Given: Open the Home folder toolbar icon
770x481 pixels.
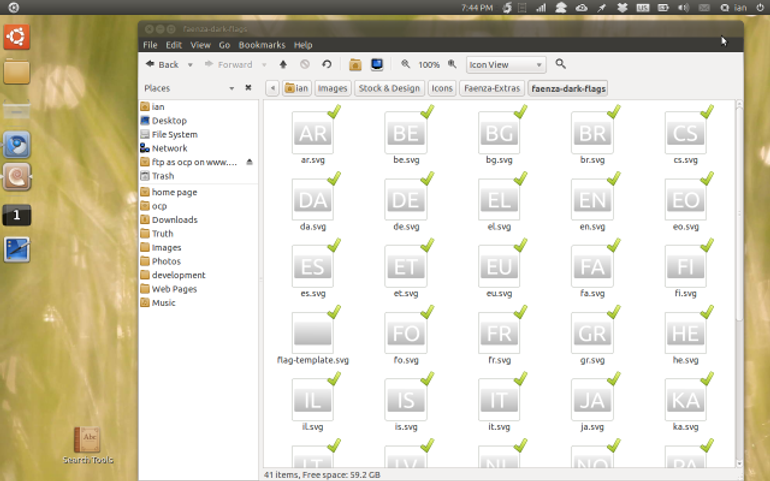Looking at the screenshot, I should 355,64.
